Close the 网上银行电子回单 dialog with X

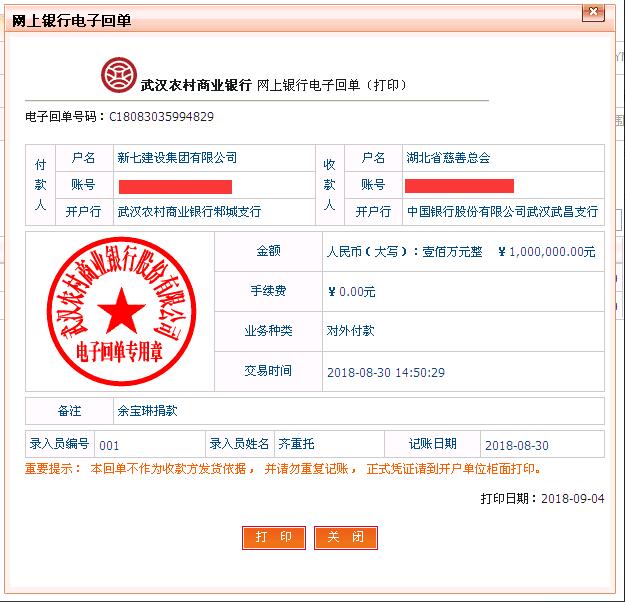[x=594, y=12]
